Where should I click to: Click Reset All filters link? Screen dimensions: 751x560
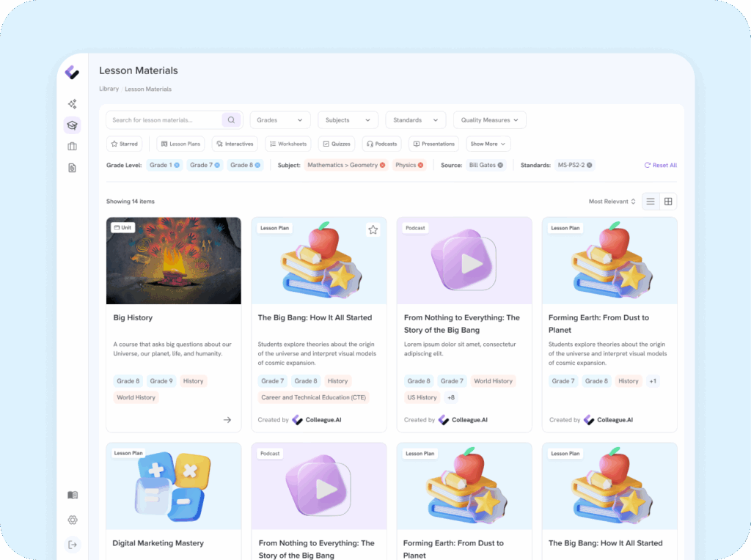click(x=660, y=166)
